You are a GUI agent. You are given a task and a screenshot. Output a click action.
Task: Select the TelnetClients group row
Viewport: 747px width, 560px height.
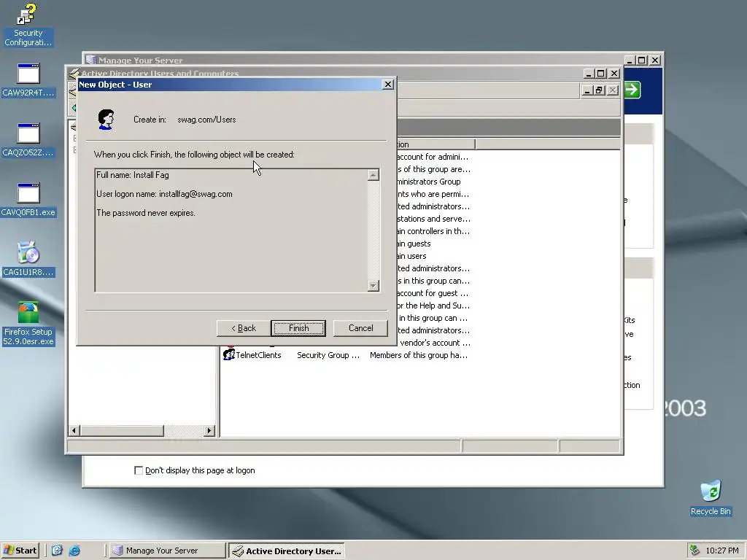[x=345, y=355]
